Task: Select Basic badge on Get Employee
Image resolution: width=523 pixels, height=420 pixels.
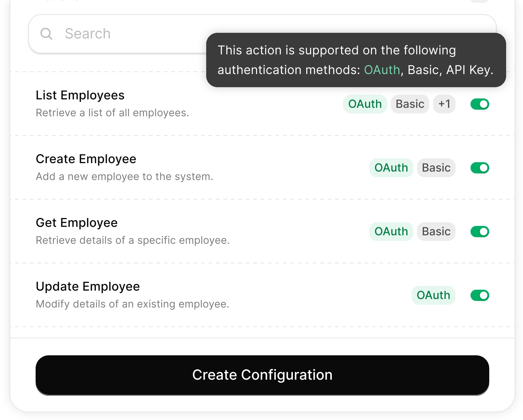Action: point(436,232)
